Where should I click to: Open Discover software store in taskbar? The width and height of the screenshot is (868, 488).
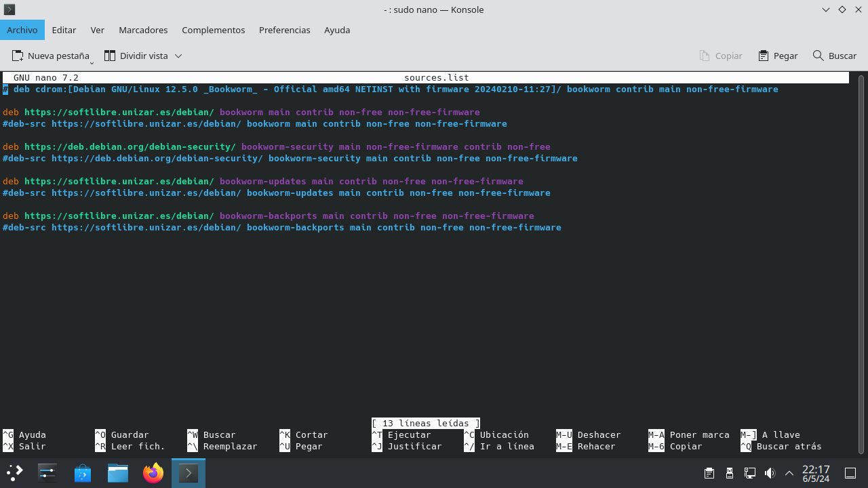coord(83,472)
